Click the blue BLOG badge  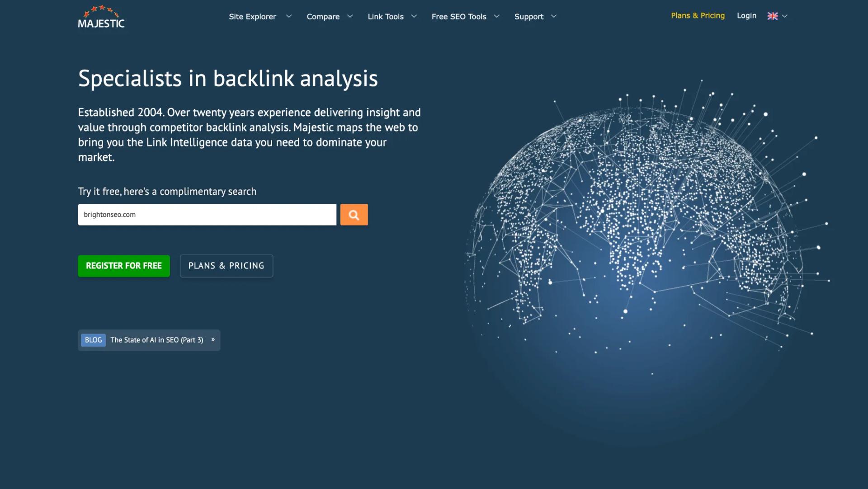pos(93,340)
